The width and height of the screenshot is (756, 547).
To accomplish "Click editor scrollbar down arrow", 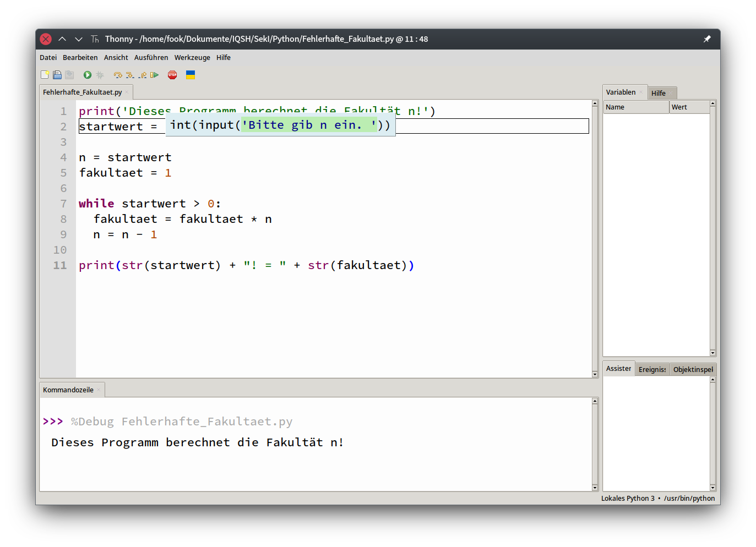I will [x=595, y=374].
